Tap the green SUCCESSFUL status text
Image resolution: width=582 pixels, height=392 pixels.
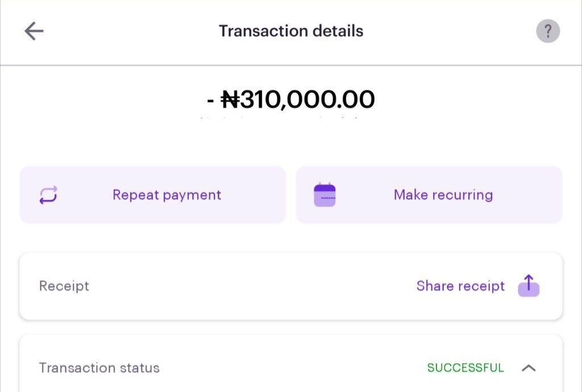click(465, 368)
